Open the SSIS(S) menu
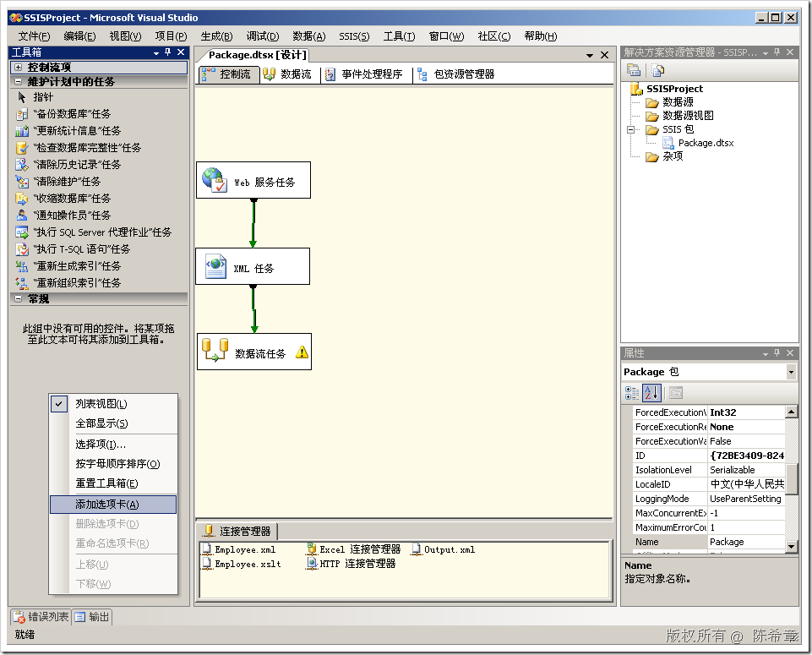Viewport: 812px width, 655px height. point(354,36)
